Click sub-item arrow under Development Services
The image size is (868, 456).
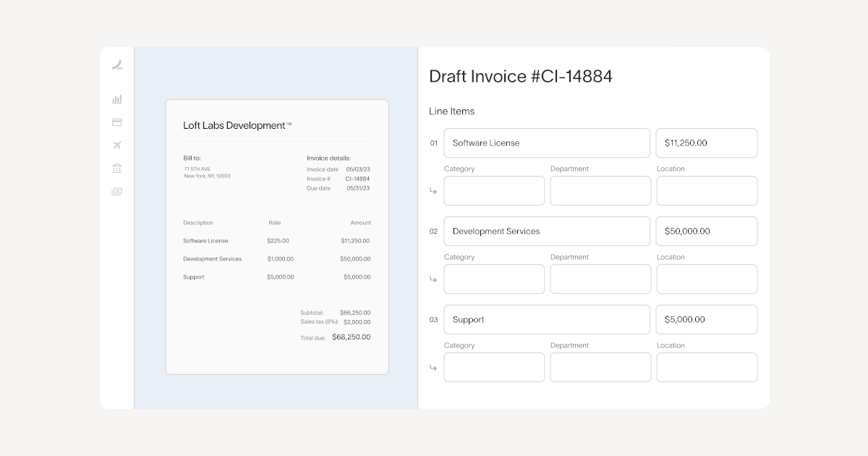click(433, 279)
